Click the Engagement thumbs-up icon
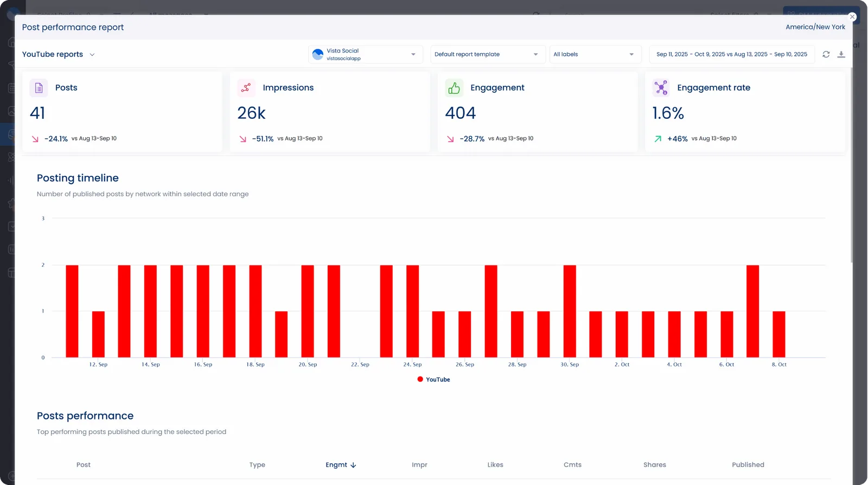This screenshot has height=485, width=868. (x=454, y=88)
